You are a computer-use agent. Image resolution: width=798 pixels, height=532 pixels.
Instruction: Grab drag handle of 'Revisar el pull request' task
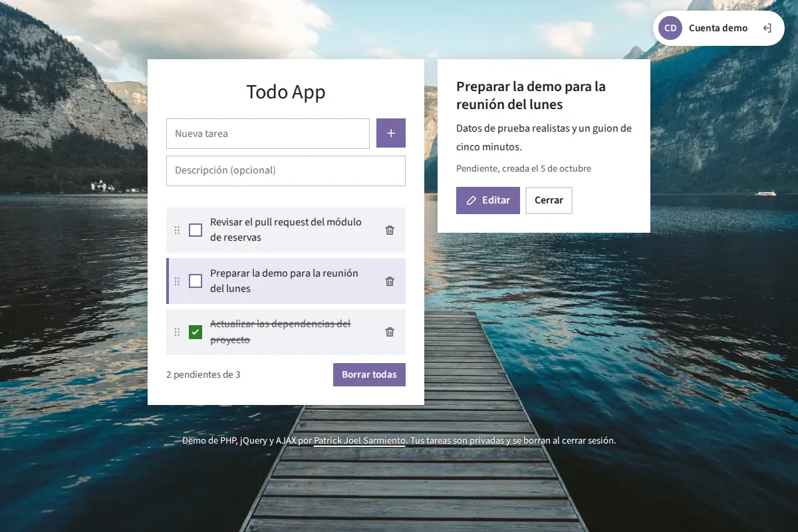pos(177,230)
